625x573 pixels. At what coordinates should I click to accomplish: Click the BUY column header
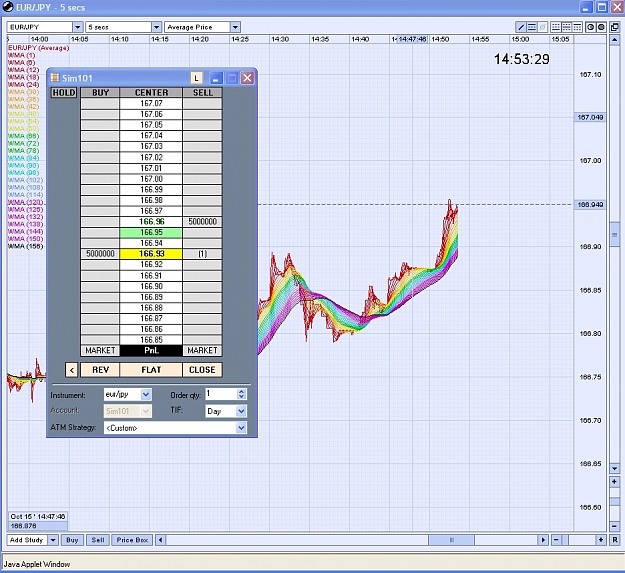click(100, 93)
